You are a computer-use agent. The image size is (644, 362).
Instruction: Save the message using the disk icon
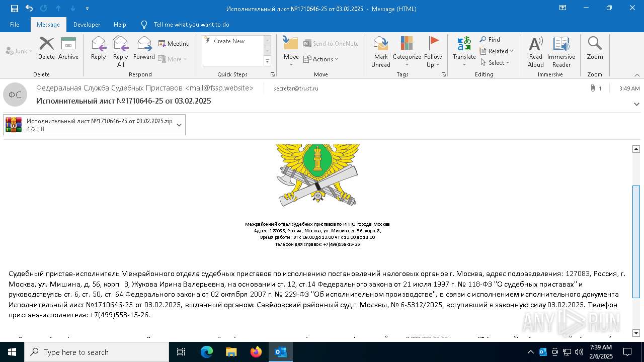pyautogui.click(x=15, y=8)
